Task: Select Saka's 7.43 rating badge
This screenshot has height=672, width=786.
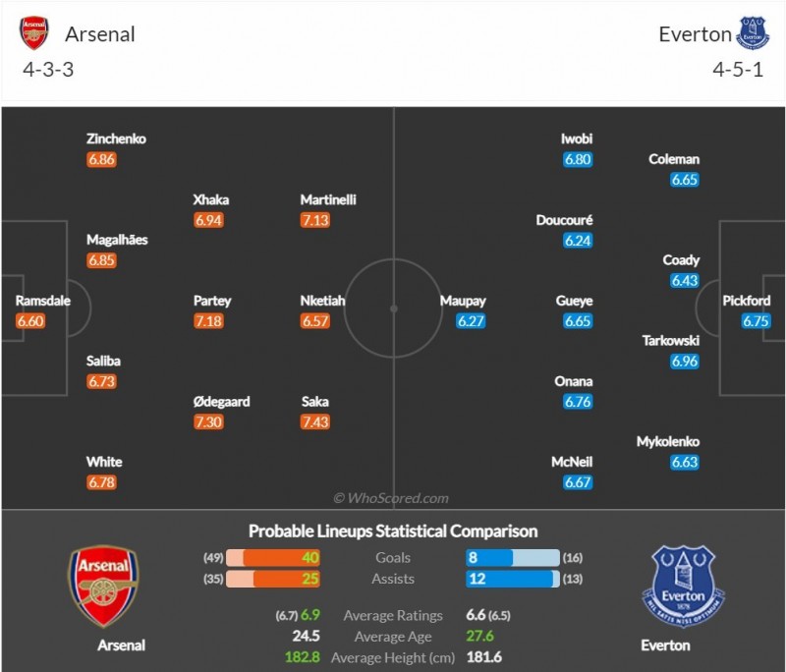Action: point(315,420)
